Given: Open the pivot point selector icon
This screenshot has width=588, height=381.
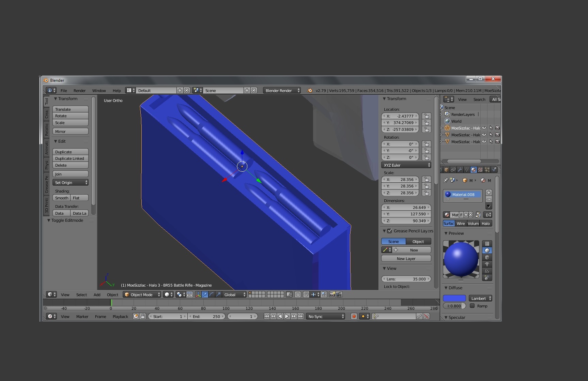Looking at the screenshot, I should pyautogui.click(x=181, y=294).
